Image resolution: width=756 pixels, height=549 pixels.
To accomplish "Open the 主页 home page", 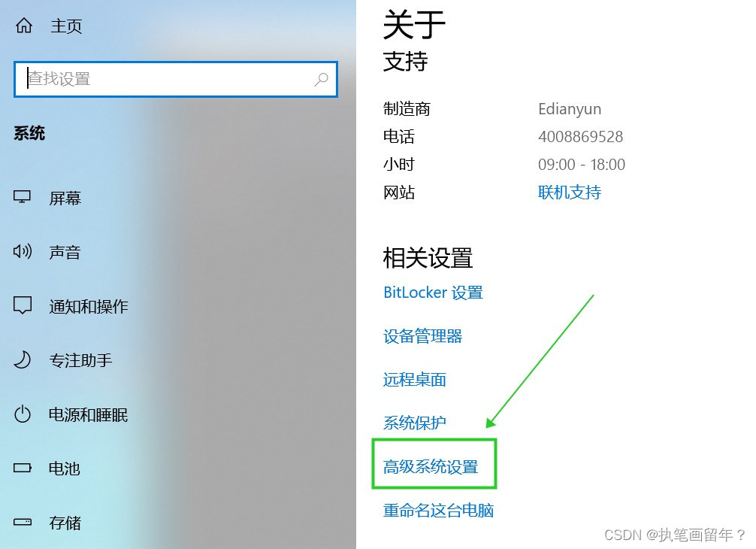I will point(67,26).
